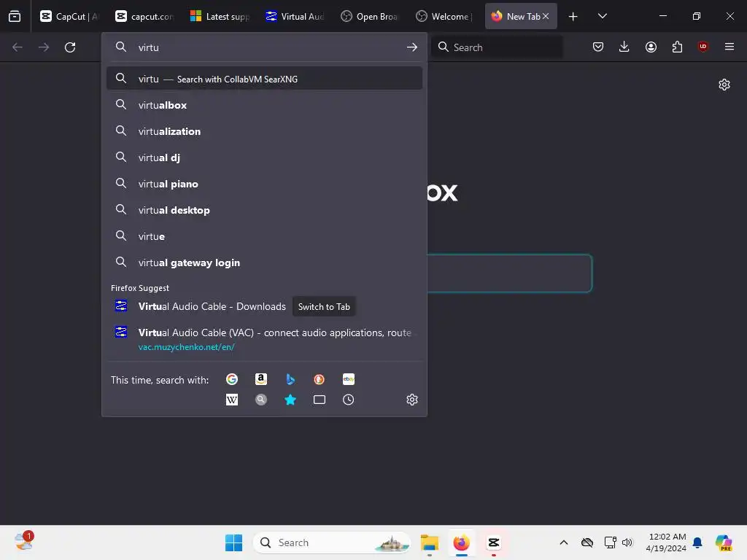Open the uBlock Origin extension
The image size is (747, 560).
703,47
